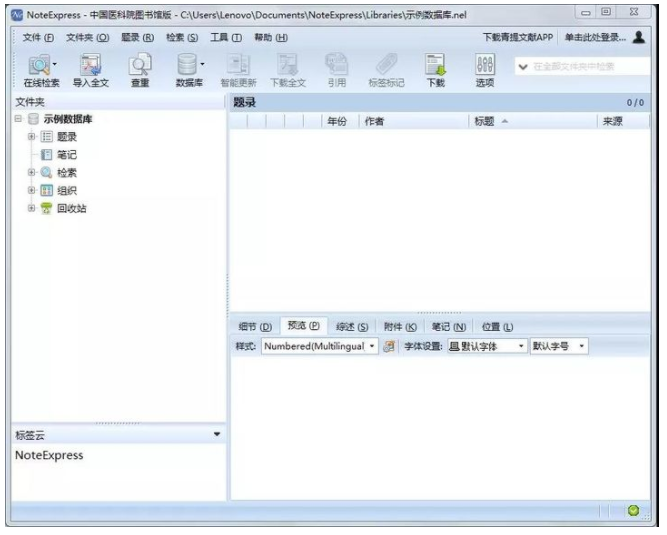This screenshot has height=535, width=667.
Task: Click the 下载 download toolbar icon
Action: tap(436, 70)
